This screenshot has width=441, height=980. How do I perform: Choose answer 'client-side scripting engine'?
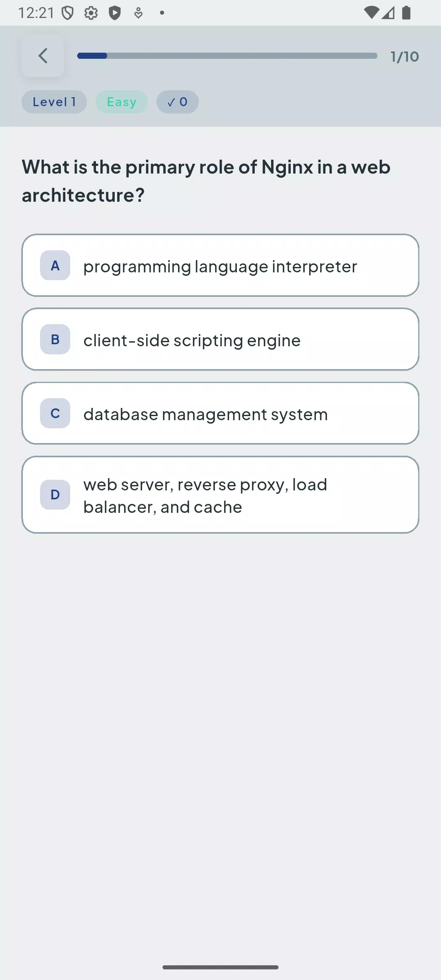pyautogui.click(x=220, y=339)
